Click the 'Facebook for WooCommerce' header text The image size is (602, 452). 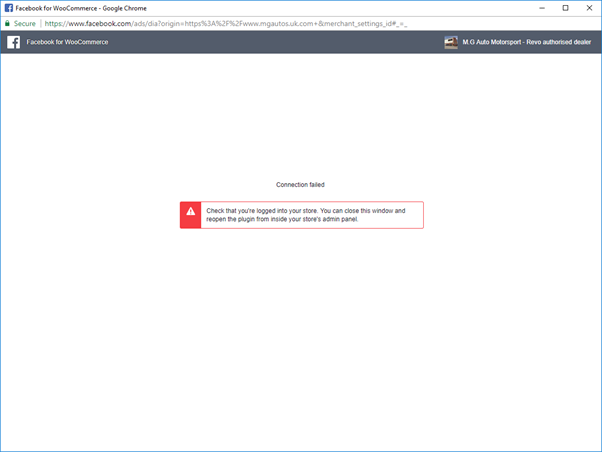67,42
